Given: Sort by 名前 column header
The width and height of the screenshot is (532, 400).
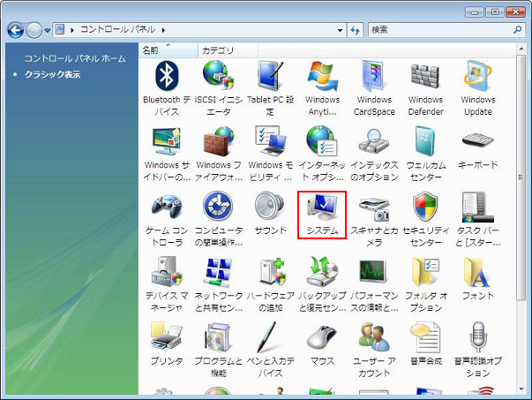Looking at the screenshot, I should click(x=169, y=50).
